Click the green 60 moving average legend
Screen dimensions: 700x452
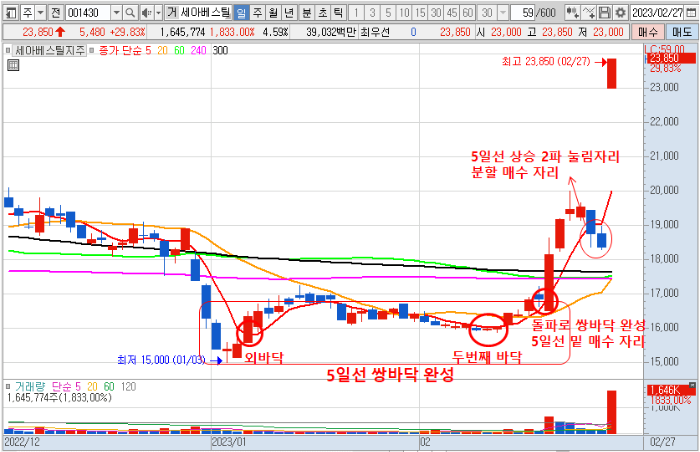179,50
